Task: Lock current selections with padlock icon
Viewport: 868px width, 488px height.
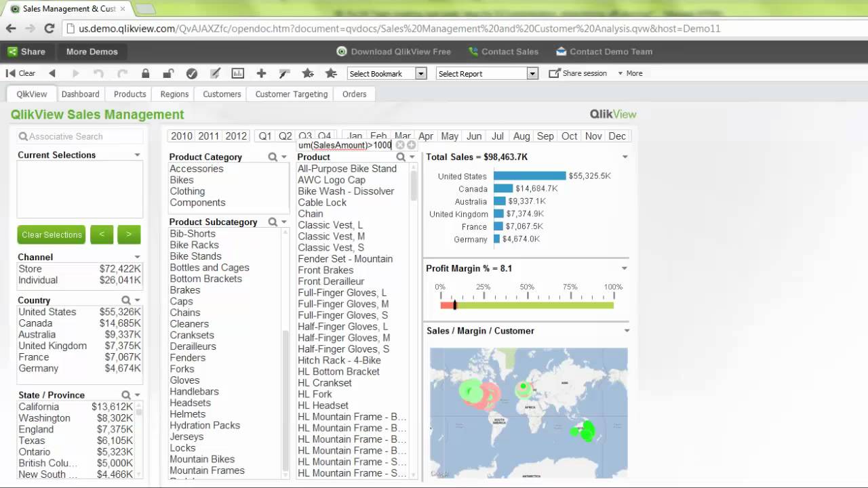Action: pos(145,73)
